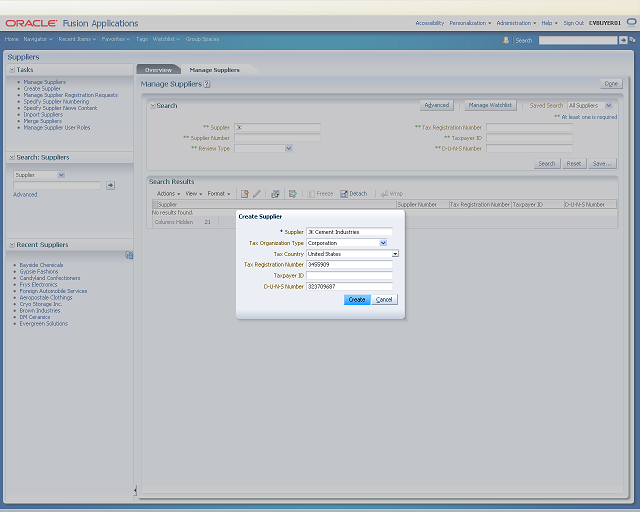Click the go arrow beside the global Search field
Screen dimensions: 640x512
click(623, 40)
